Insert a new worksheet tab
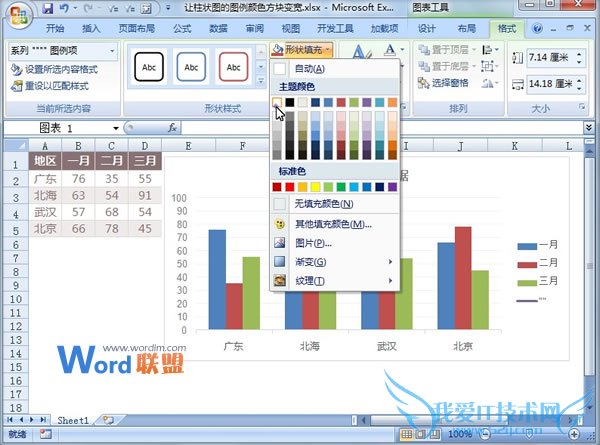This screenshot has width=600, height=445. 108,420
